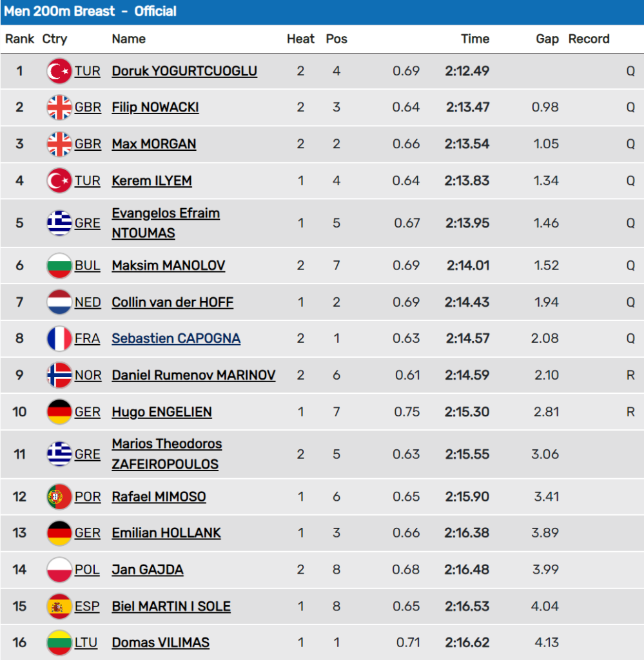This screenshot has width=644, height=660.
Task: Click the Rank column header
Action: pos(20,39)
